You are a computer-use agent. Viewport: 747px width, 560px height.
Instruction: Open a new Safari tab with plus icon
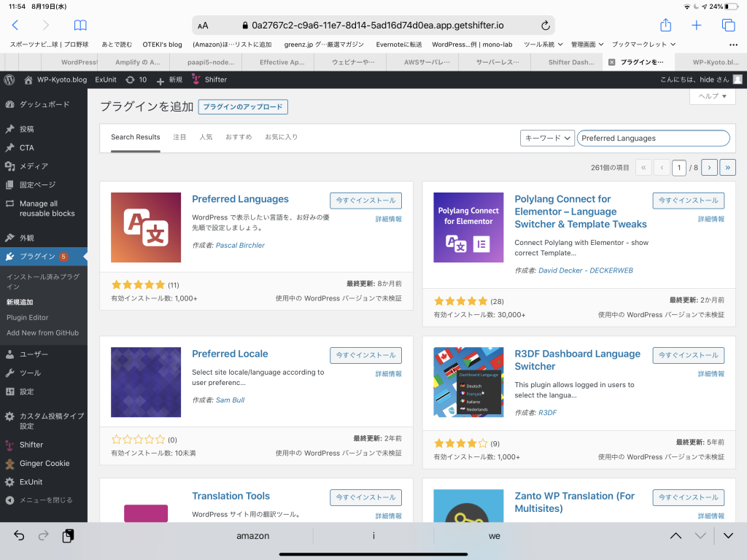(x=697, y=25)
